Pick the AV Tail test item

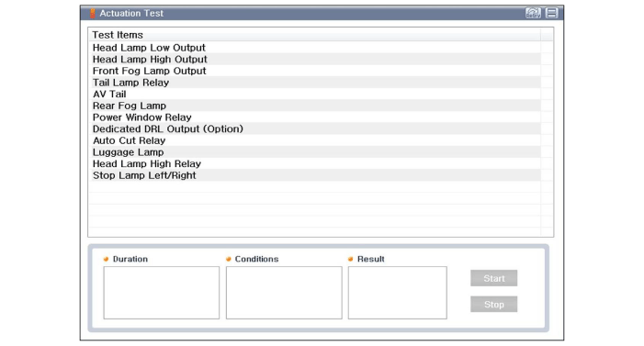(314, 94)
